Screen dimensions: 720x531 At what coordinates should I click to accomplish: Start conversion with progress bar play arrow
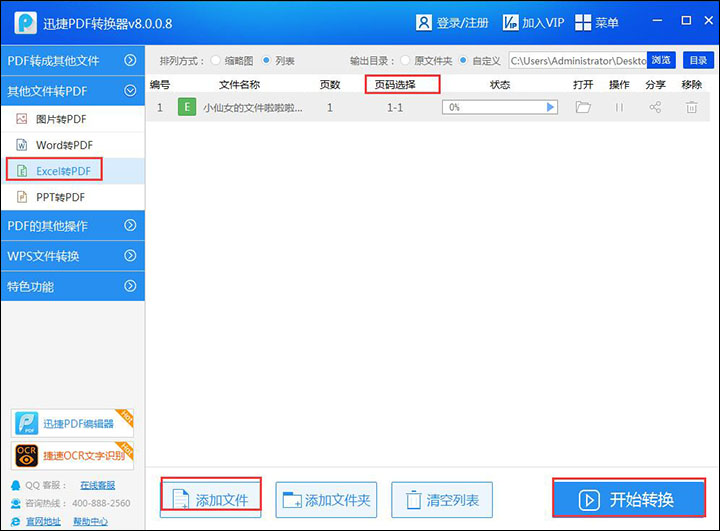pyautogui.click(x=550, y=107)
